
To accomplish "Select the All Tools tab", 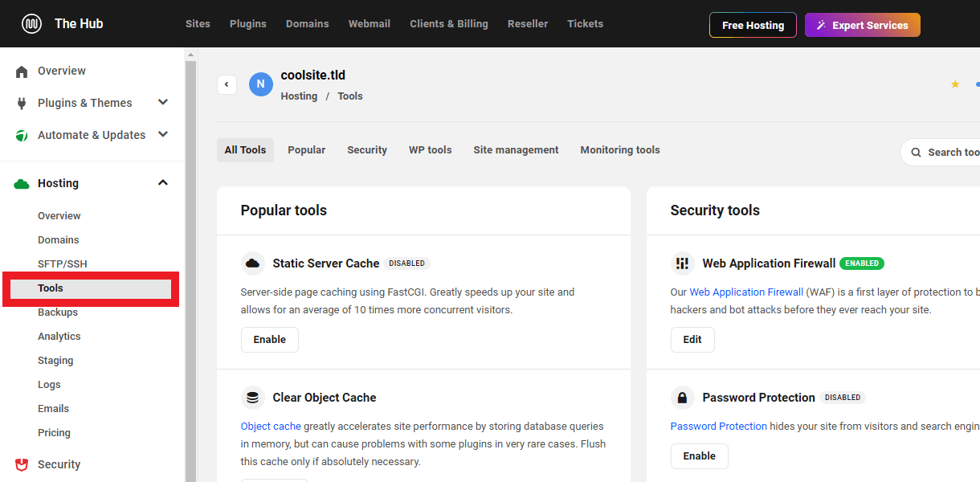I will click(x=245, y=150).
